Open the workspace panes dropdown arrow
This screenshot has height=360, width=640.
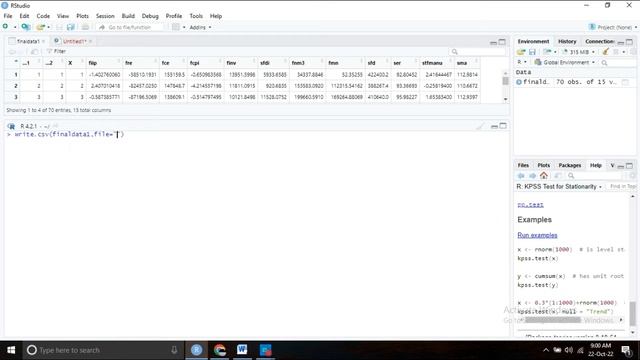184,27
